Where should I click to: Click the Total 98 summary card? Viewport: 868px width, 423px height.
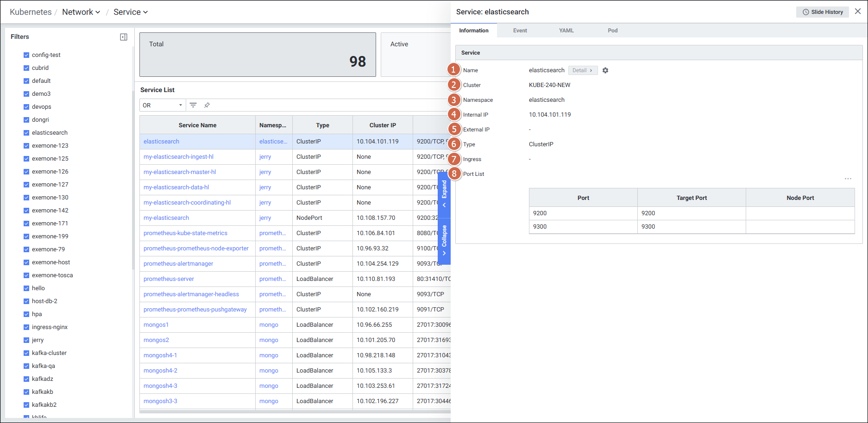(x=258, y=55)
